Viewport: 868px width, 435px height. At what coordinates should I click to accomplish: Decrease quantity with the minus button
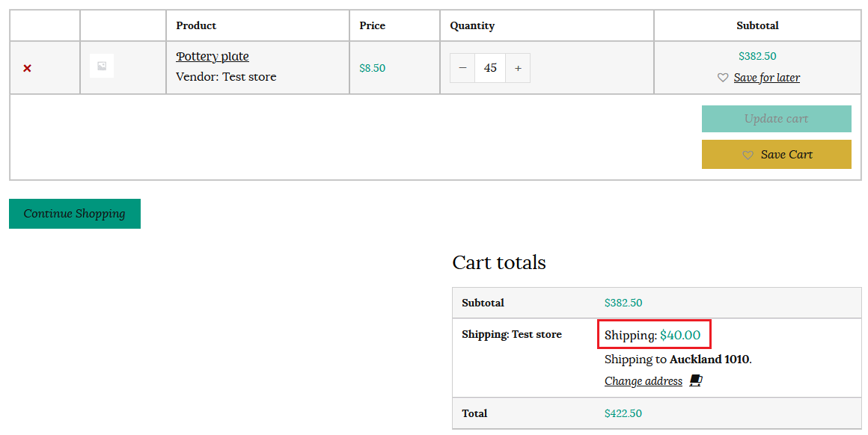point(462,68)
